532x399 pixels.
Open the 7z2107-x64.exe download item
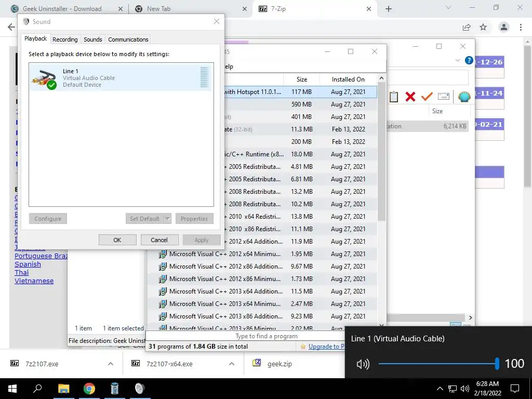point(169,364)
